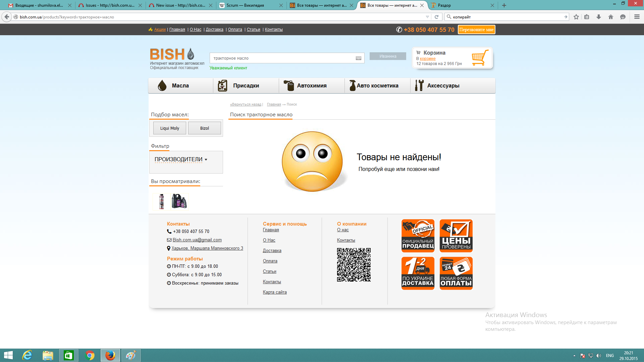Launch Chrome from the taskbar
This screenshot has width=644, height=362.
coord(90,355)
